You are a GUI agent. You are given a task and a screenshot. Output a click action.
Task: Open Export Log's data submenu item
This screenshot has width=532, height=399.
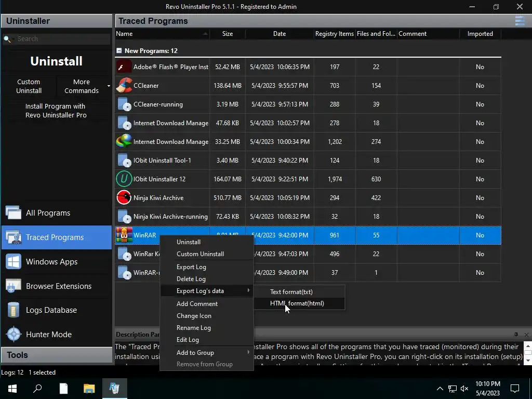click(x=207, y=291)
